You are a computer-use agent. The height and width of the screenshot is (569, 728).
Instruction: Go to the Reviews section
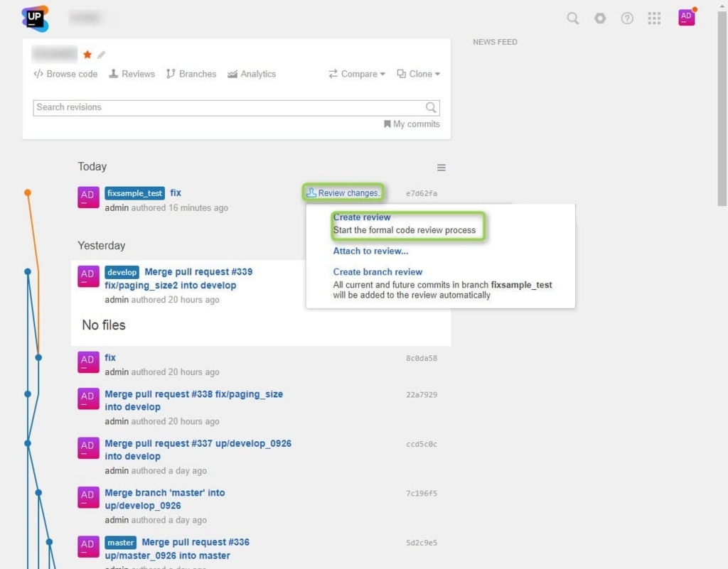coord(132,74)
